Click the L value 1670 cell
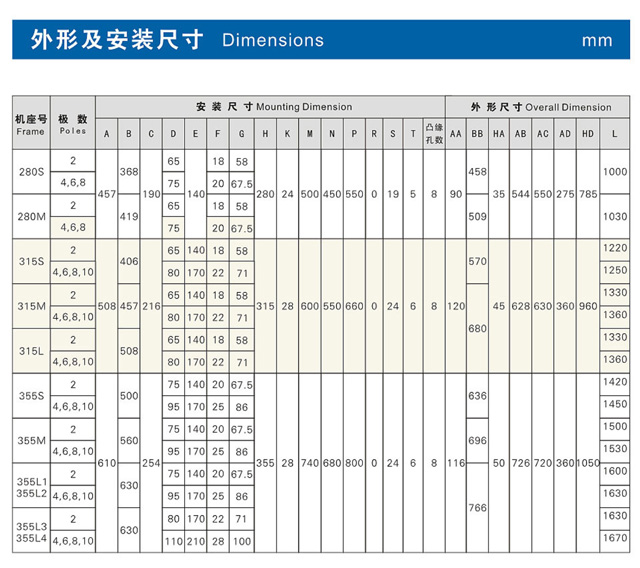 pyautogui.click(x=615, y=539)
